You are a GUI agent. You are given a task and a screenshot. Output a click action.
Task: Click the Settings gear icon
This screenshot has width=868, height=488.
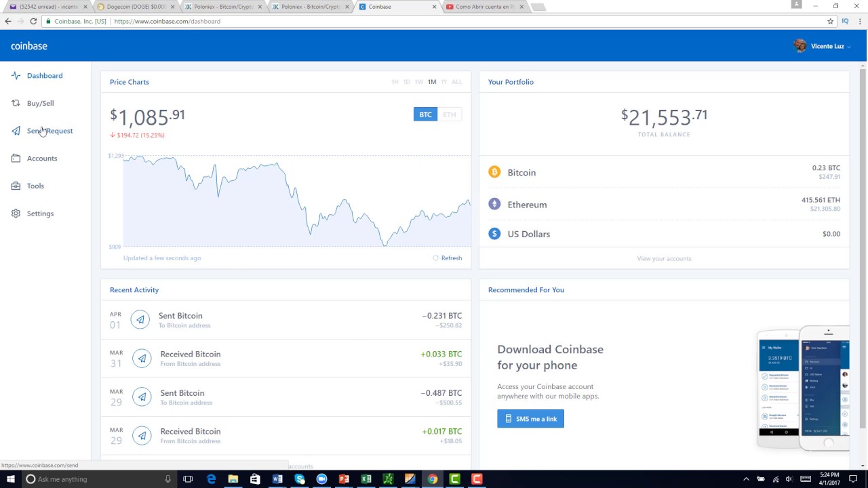click(16, 213)
